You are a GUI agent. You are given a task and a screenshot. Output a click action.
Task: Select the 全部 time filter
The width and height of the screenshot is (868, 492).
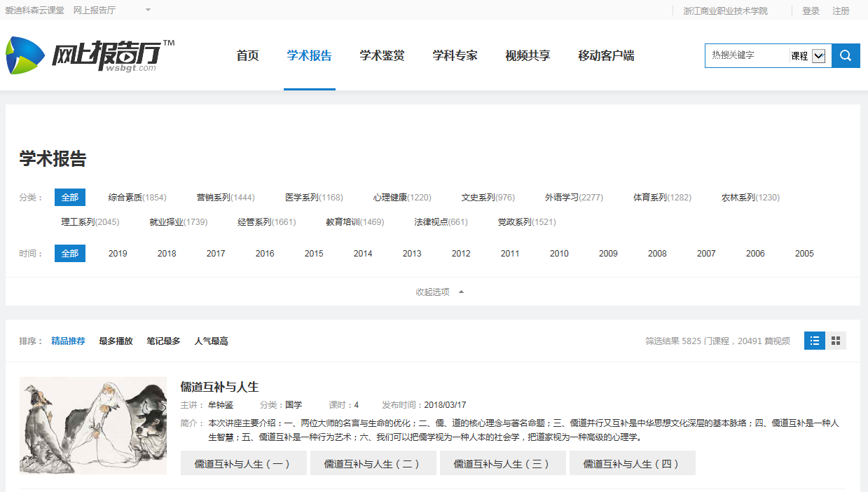click(70, 254)
